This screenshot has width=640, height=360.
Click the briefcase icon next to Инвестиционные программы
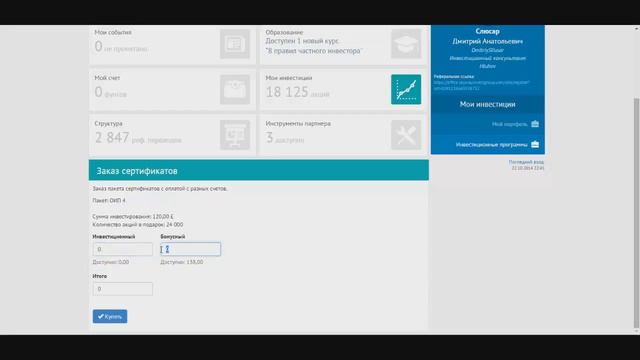[x=535, y=144]
